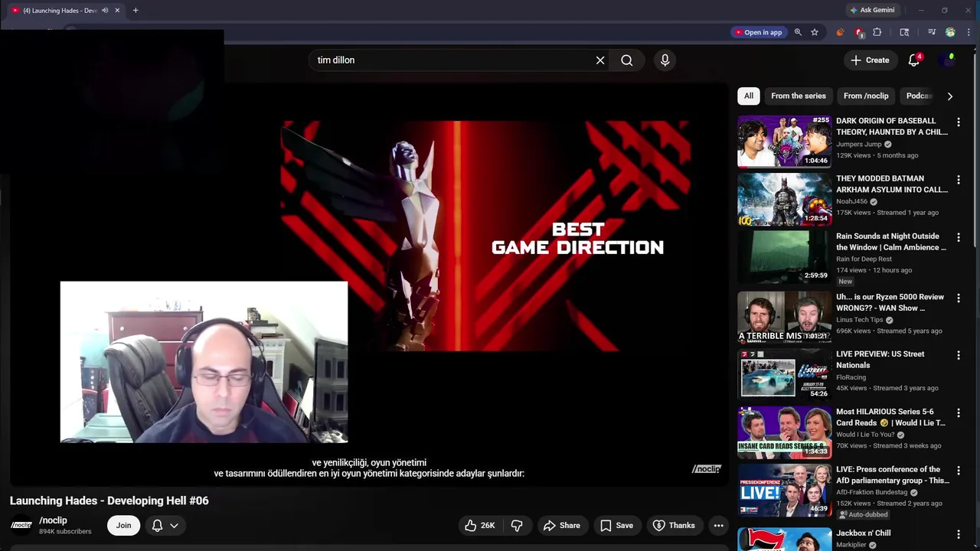This screenshot has height=551, width=980.
Task: Select the From the series chip
Action: pyautogui.click(x=799, y=96)
